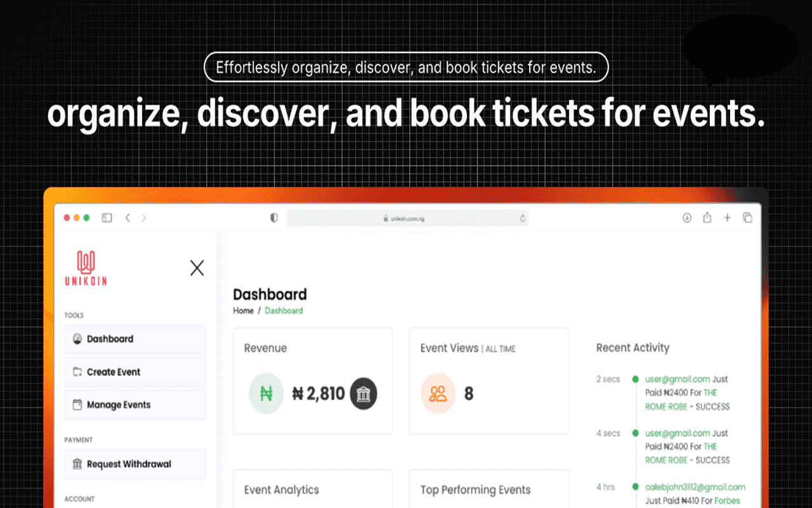Click the privacy shield icon near address bar

[274, 218]
